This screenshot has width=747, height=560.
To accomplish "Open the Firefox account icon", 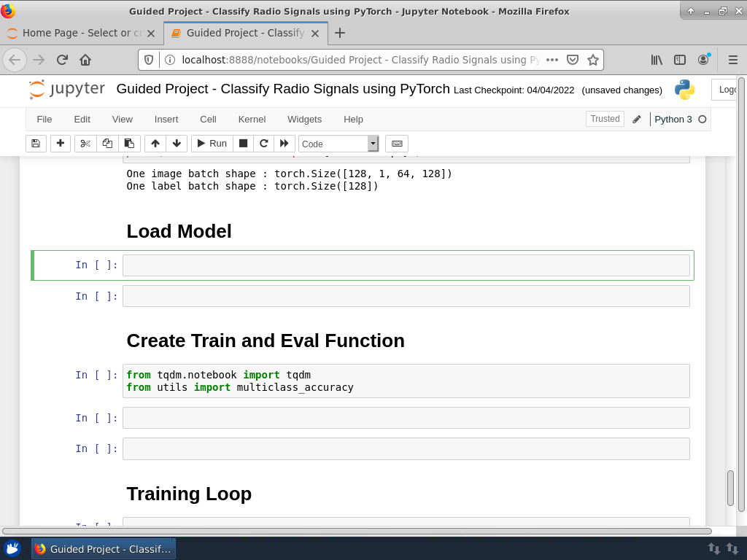I will pyautogui.click(x=703, y=60).
